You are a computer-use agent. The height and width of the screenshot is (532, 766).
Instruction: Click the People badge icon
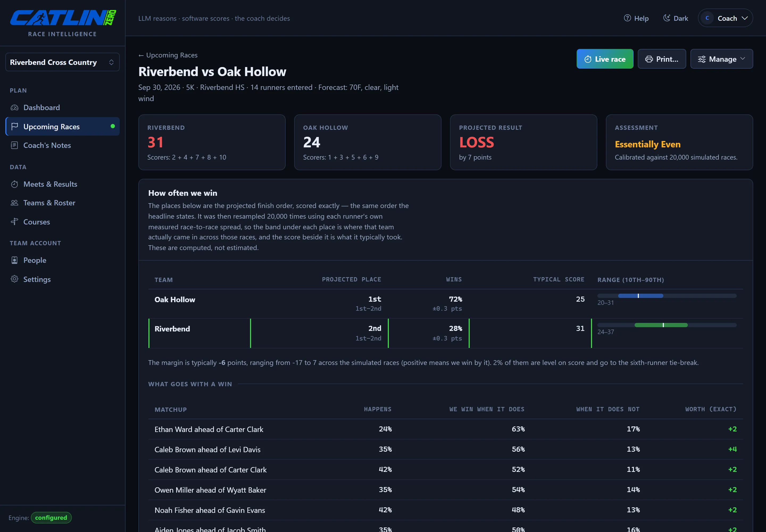click(x=14, y=260)
